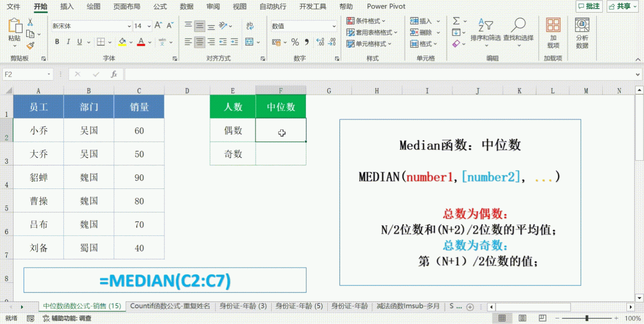
Task: Click the zoom slider handle
Action: pyautogui.click(x=587, y=318)
